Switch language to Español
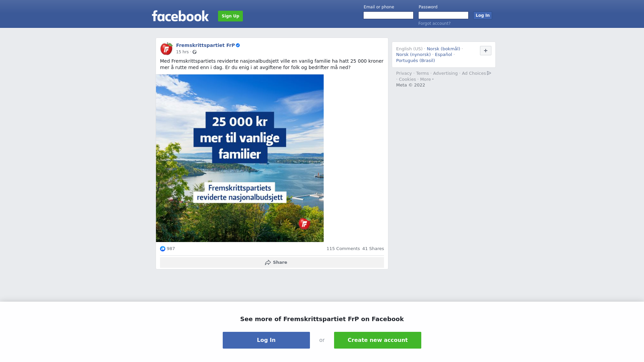Image resolution: width=644 pixels, height=362 pixels. pos(443,55)
